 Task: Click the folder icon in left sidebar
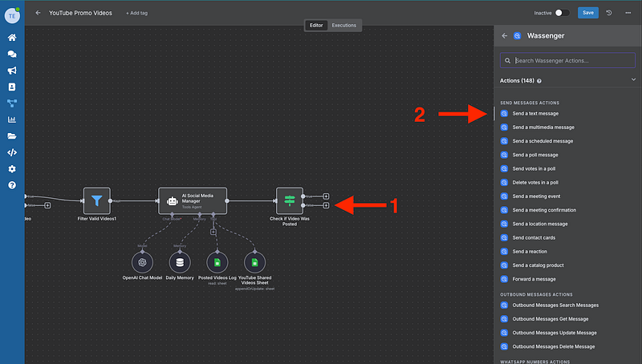(x=12, y=136)
